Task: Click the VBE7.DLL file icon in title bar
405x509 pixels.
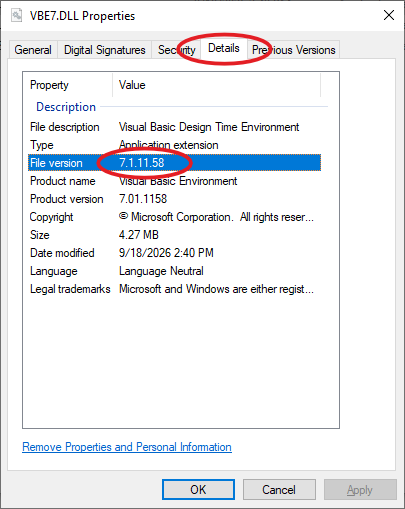Action: (16, 16)
